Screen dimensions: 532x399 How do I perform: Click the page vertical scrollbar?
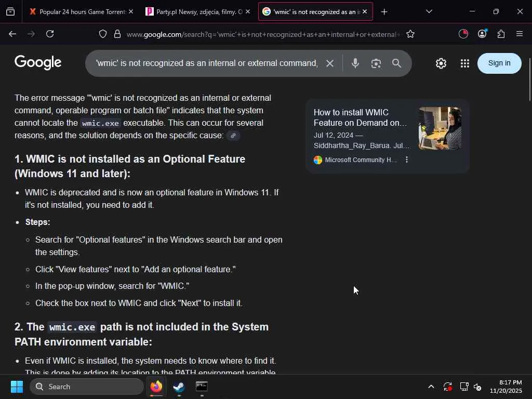529,79
